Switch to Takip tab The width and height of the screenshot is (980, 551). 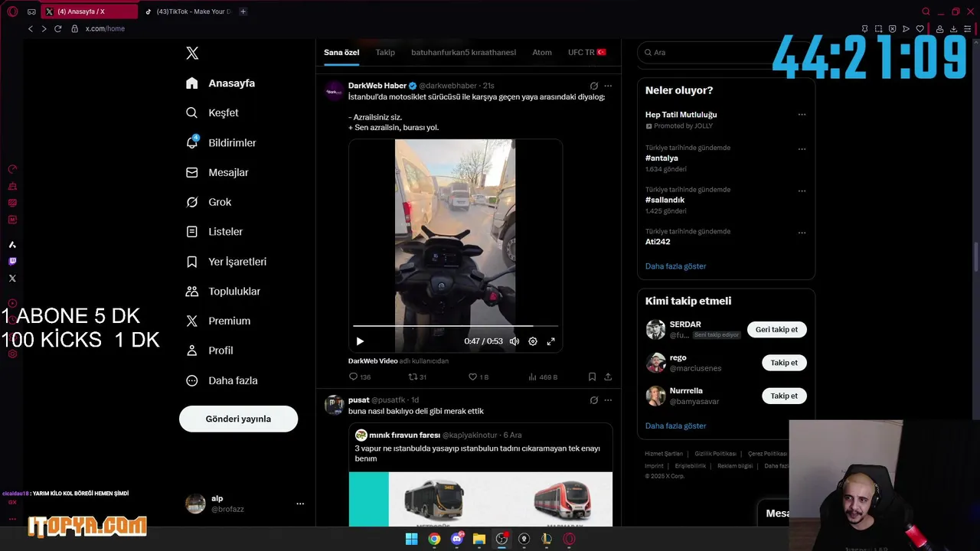pos(385,52)
